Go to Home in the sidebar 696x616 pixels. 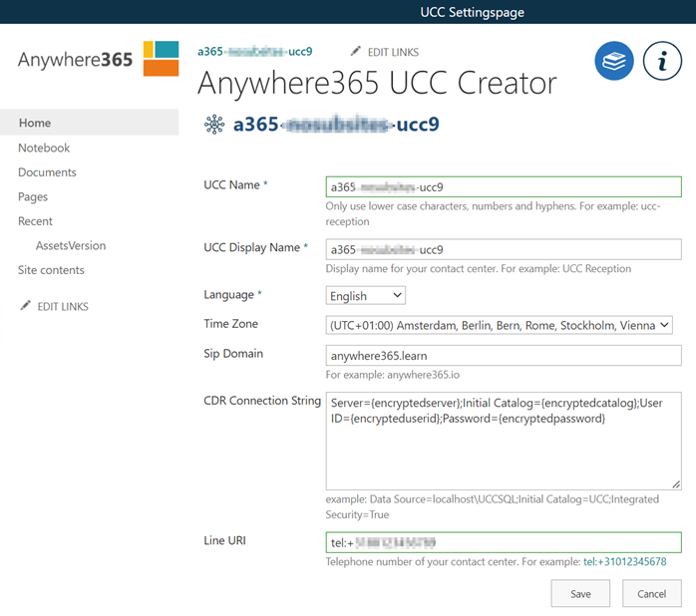(x=35, y=123)
